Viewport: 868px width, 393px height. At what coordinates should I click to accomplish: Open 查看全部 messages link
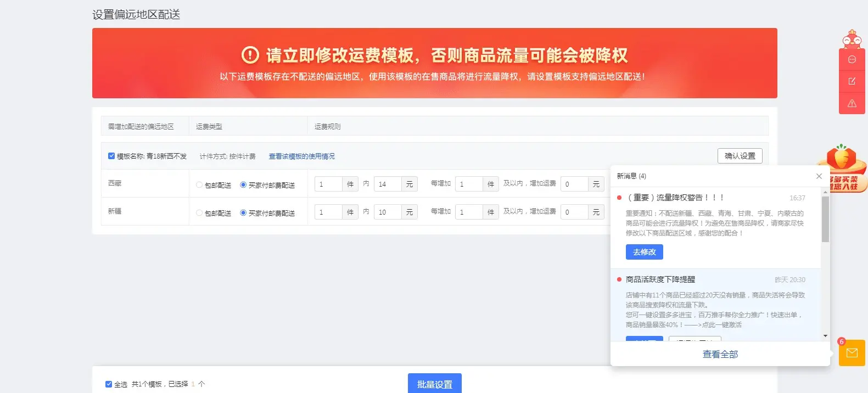pos(720,354)
